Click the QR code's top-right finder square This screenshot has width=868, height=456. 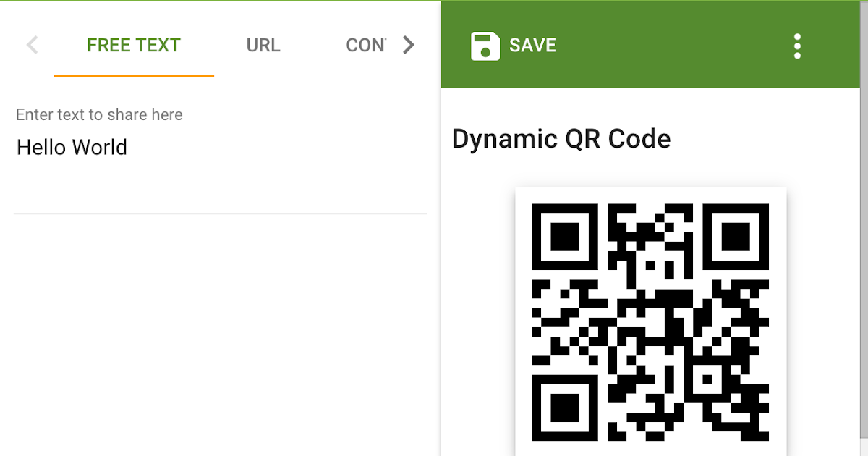[x=736, y=237]
